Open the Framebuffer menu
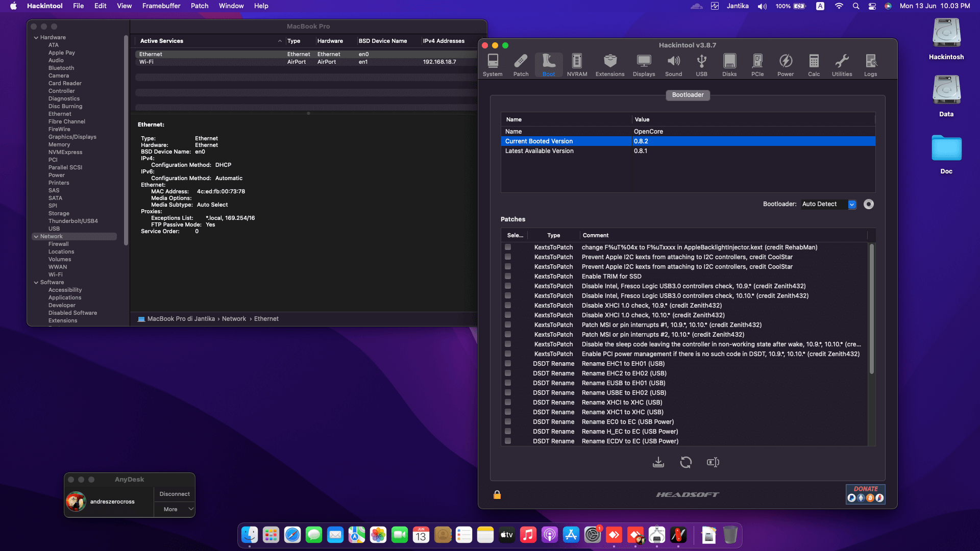The image size is (980, 551). click(161, 6)
